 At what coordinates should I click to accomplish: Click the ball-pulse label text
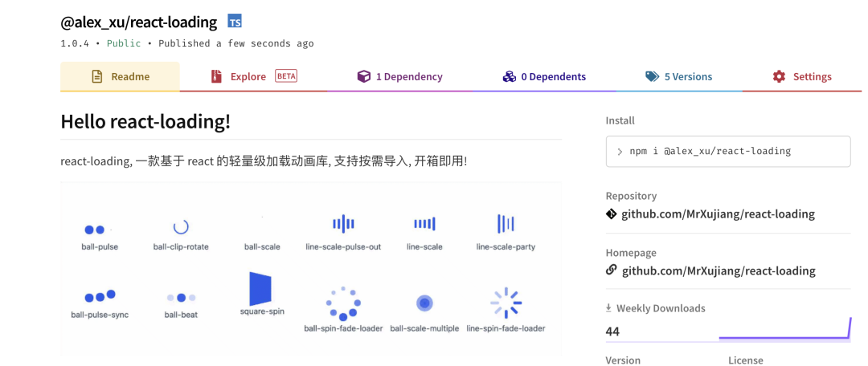[x=100, y=247]
